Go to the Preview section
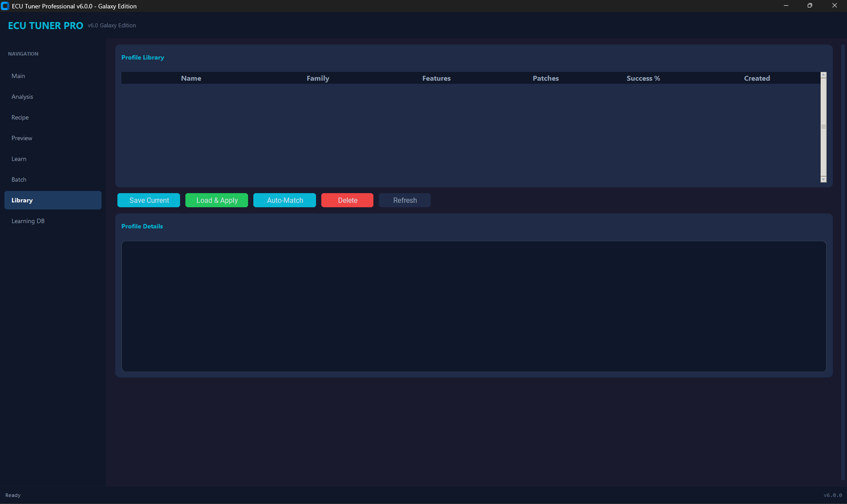The height and width of the screenshot is (504, 847). click(22, 138)
